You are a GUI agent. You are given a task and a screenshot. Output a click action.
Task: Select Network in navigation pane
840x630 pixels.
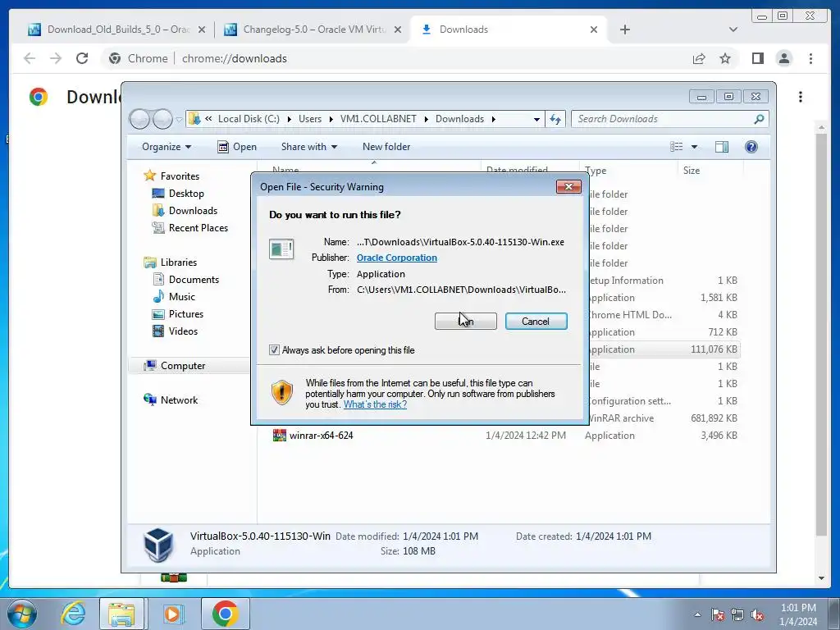point(179,400)
